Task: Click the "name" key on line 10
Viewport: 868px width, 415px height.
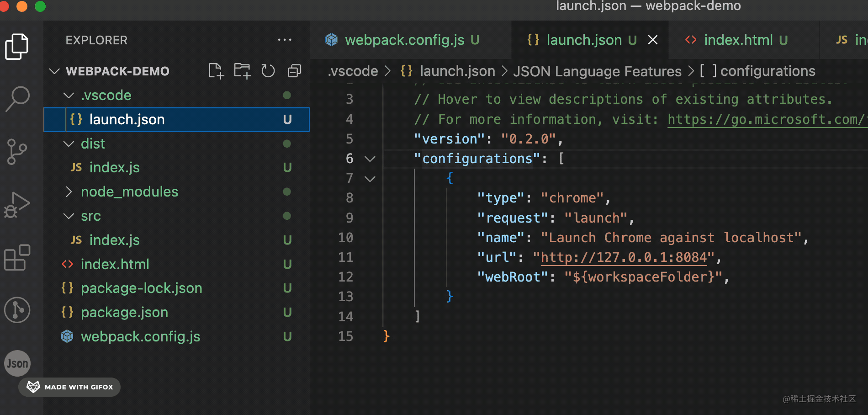Action: pos(501,238)
